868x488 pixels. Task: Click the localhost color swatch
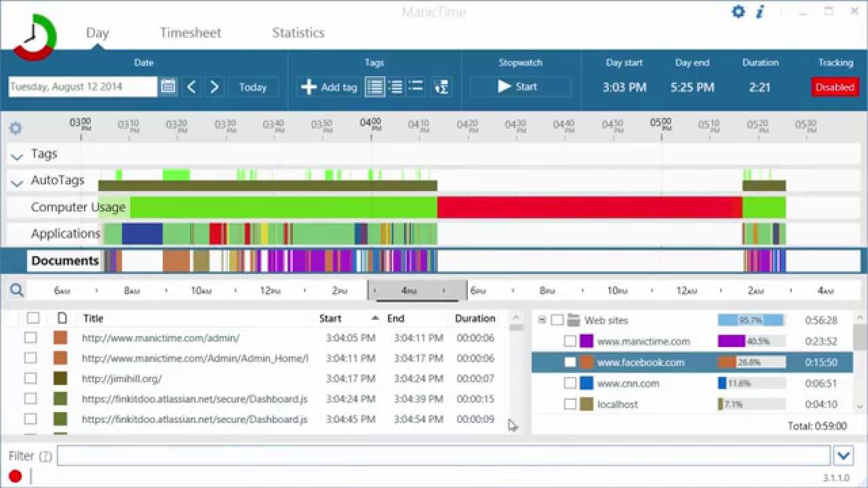point(587,404)
